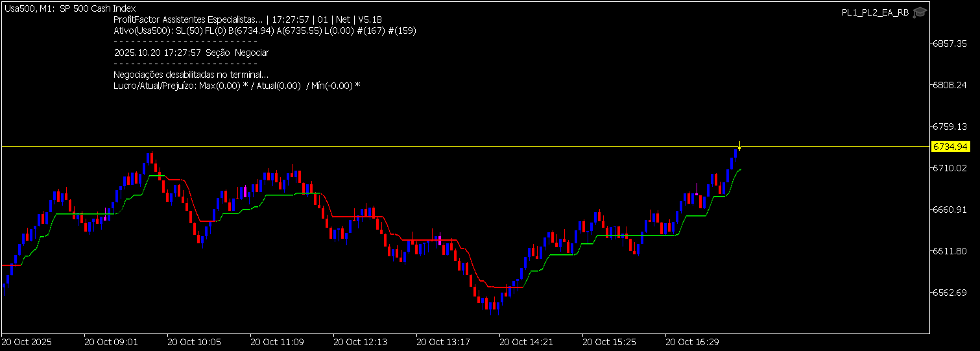Click the 20 Oct 15:25 time label
The height and width of the screenshot is (351, 980).
pos(609,341)
